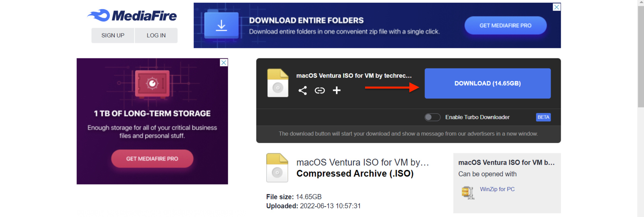This screenshot has width=644, height=217.
Task: Click the scrollbar up arrow
Action: pyautogui.click(x=641, y=2)
